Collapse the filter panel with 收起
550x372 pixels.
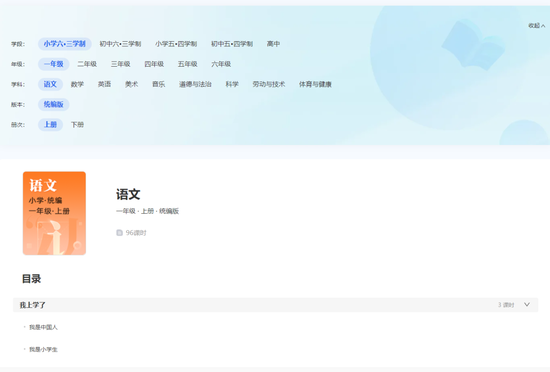coord(536,26)
